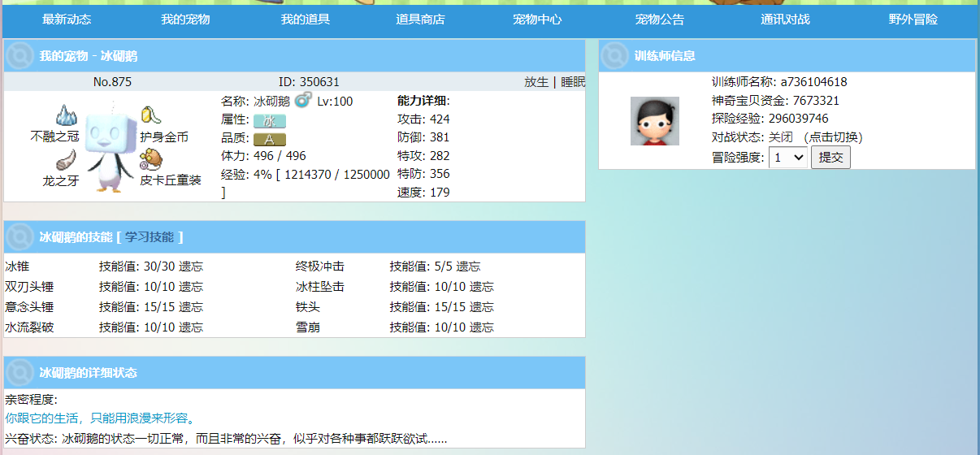This screenshot has width=980, height=455.
Task: Open the 宠物中心 menu item
Action: (x=537, y=19)
